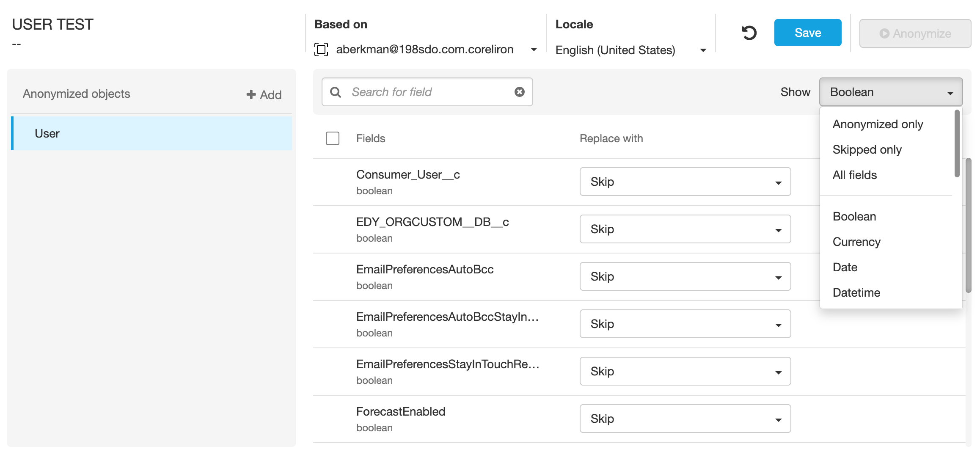Open Replace with dropdown for ForecastEnabled
The image size is (980, 452).
pyautogui.click(x=685, y=419)
